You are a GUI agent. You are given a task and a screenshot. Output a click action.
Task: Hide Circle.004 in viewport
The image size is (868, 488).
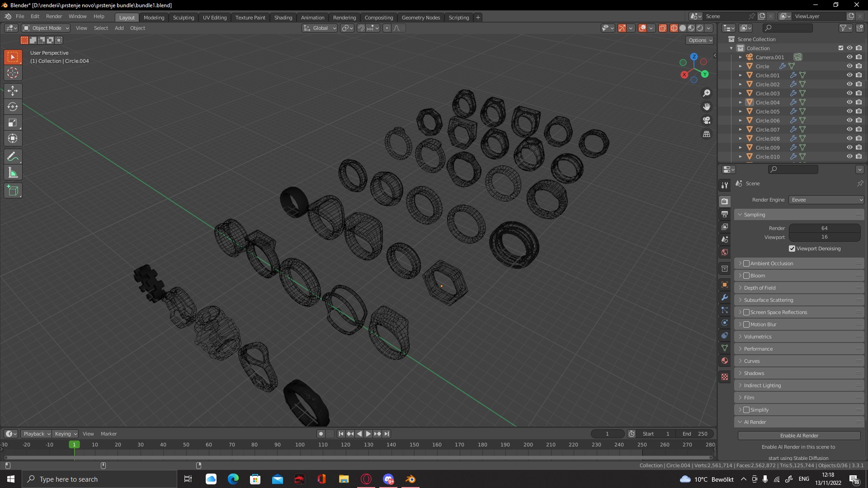[x=849, y=102]
